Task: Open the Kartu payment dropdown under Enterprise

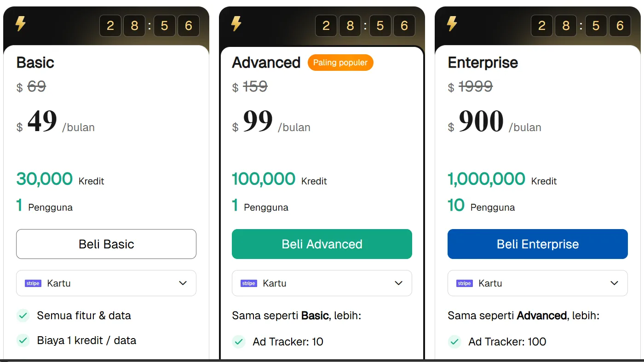Action: (x=538, y=283)
